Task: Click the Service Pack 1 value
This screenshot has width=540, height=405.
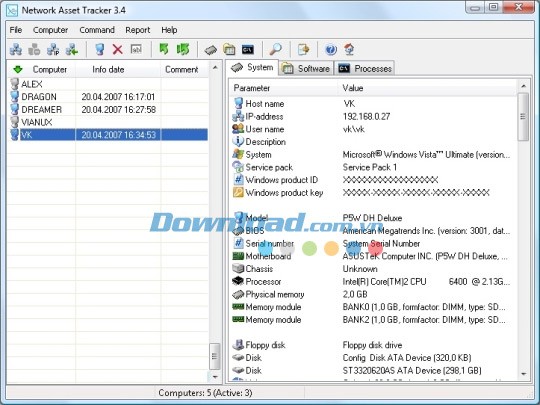Action: (370, 167)
